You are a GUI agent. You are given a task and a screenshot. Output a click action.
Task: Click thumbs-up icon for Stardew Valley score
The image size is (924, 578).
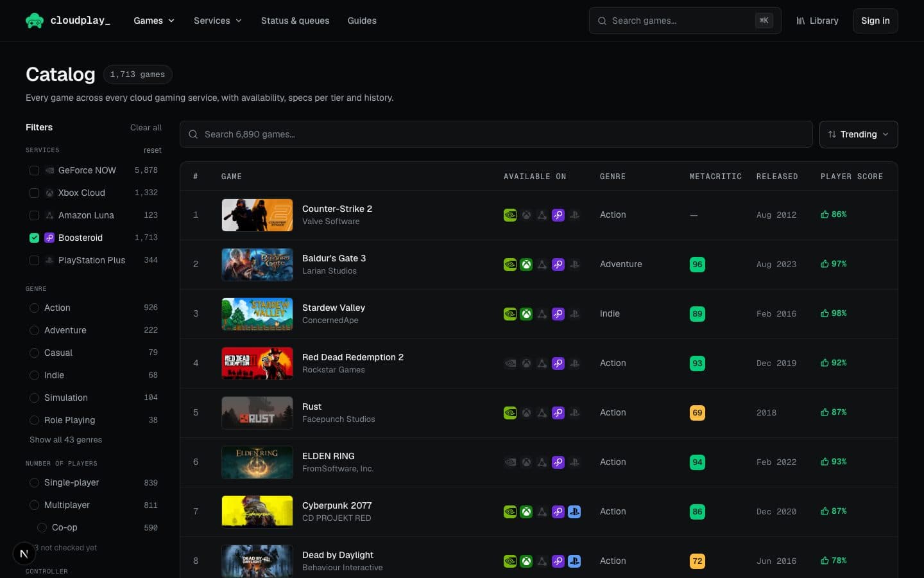click(825, 313)
